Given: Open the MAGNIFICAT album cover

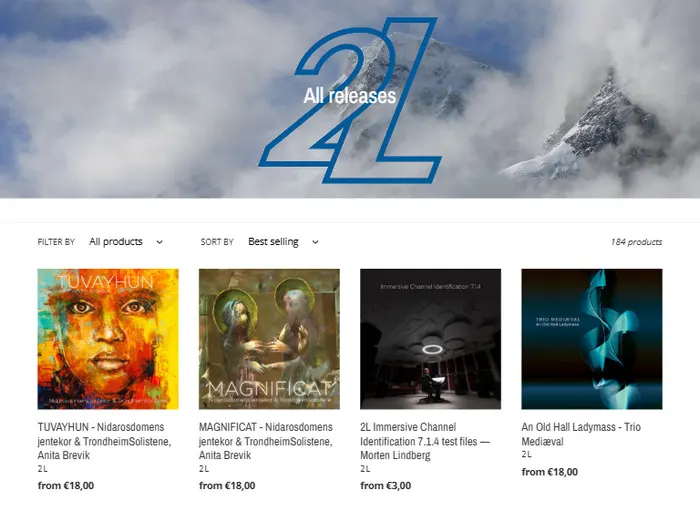Looking at the screenshot, I should [269, 339].
